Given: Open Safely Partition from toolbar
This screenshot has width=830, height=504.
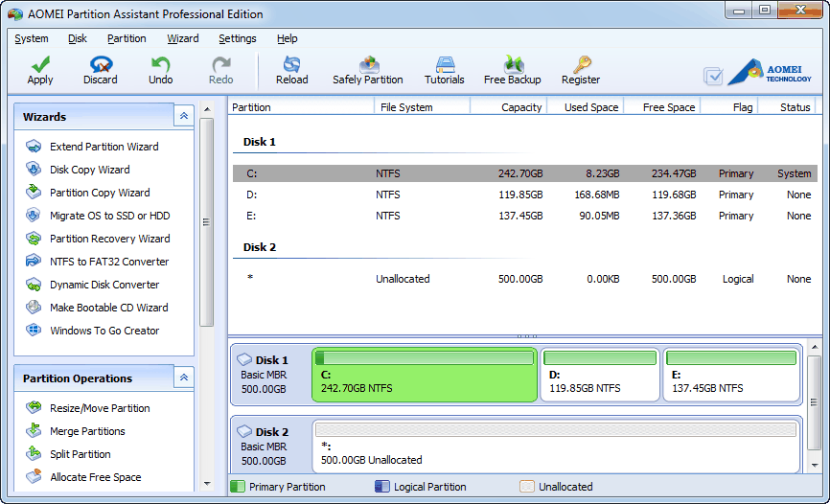Looking at the screenshot, I should (x=367, y=65).
